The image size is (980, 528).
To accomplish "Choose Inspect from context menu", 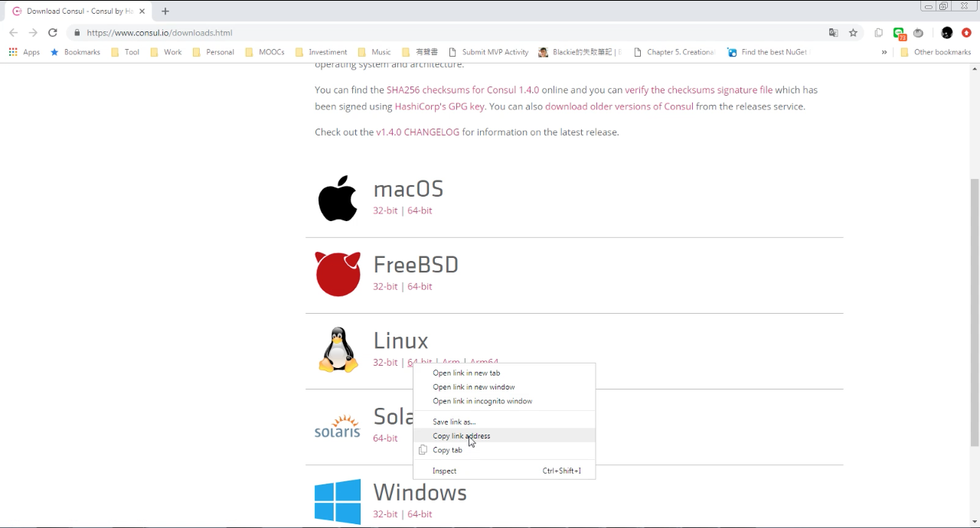I will pos(504,471).
